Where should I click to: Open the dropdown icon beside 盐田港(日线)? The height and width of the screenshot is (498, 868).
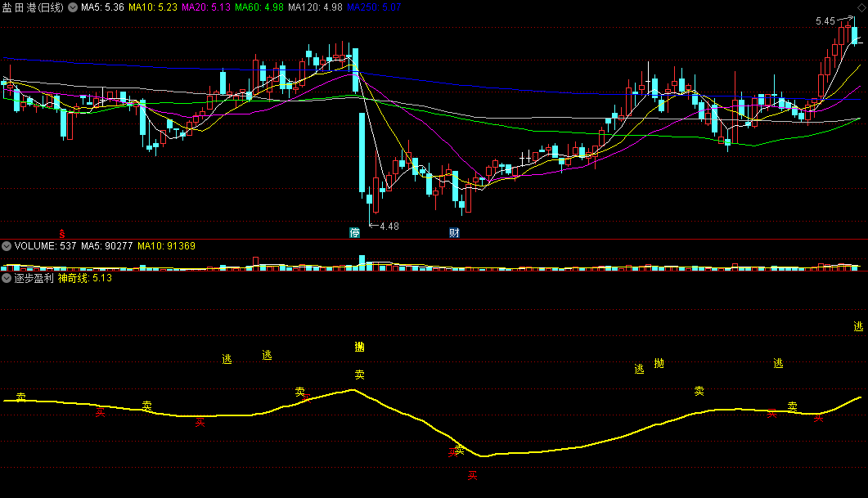coord(73,7)
